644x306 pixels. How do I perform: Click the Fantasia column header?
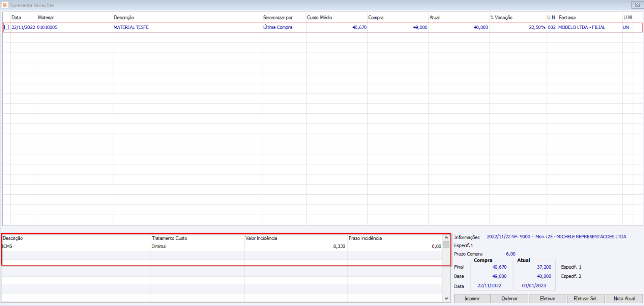[x=590, y=18]
